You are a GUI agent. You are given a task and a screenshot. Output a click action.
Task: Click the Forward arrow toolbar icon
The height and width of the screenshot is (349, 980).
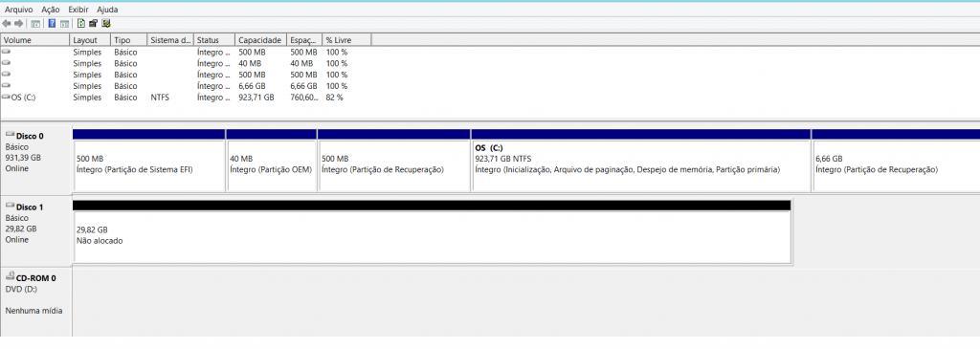[x=19, y=24]
